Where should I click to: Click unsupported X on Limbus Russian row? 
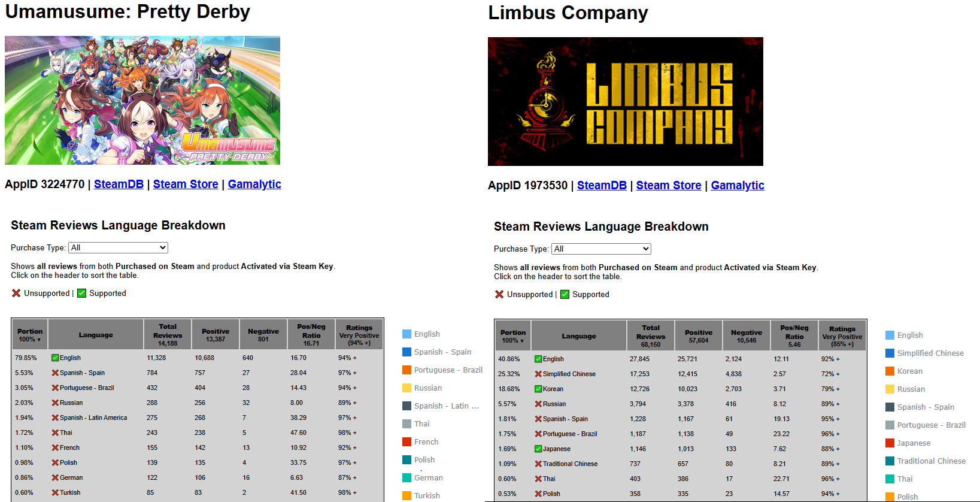538,404
